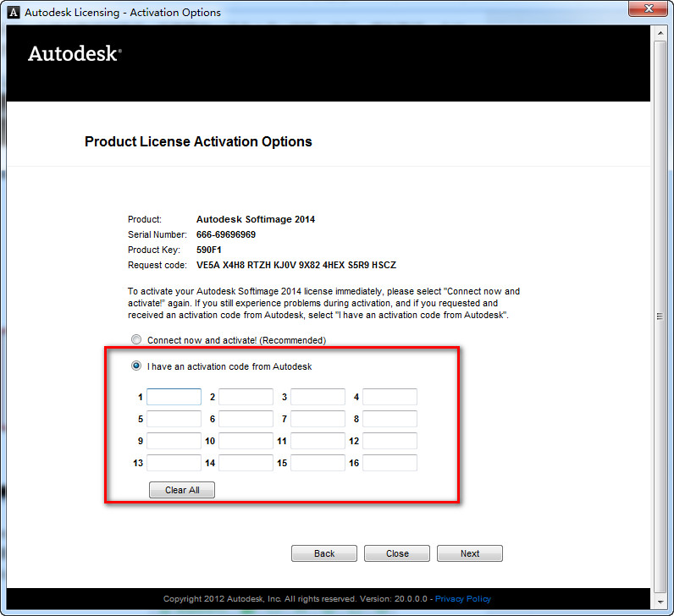This screenshot has width=674, height=616.
Task: Click the serial number 666-69696969
Action: coord(226,234)
